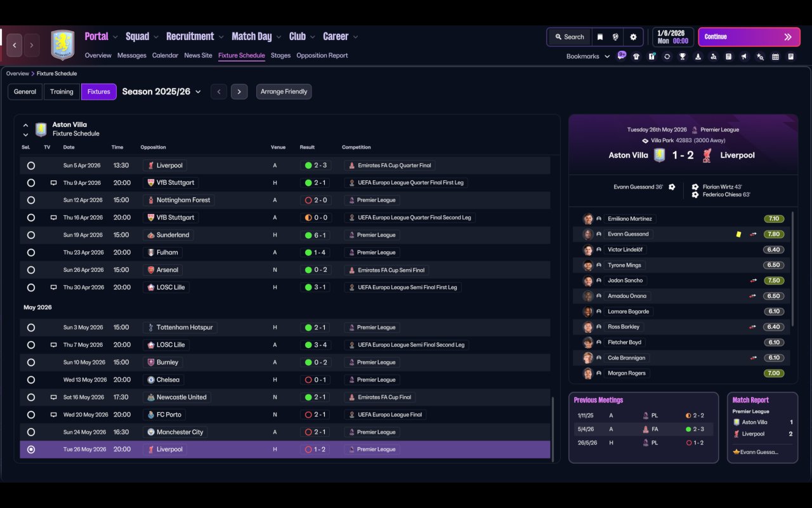Screen dimensions: 812x508
Task: Click the shirt icon in bookmarks bar
Action: (x=636, y=57)
